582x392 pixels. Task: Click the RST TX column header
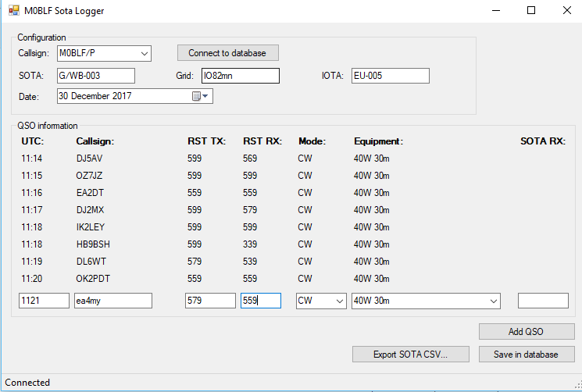206,141
